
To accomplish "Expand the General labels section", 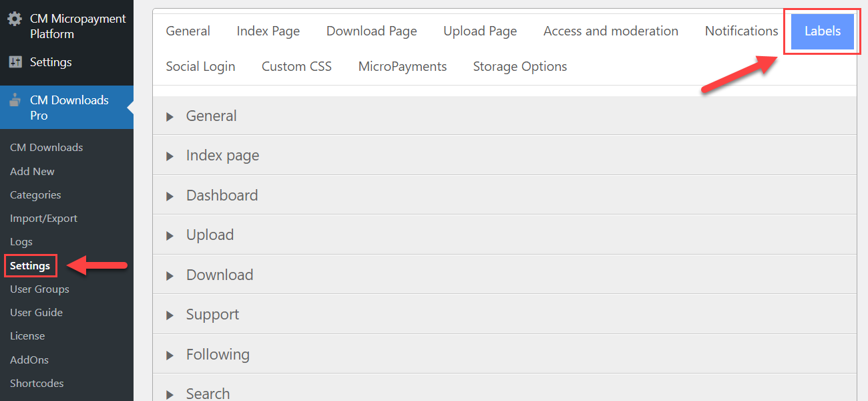I will pos(504,116).
